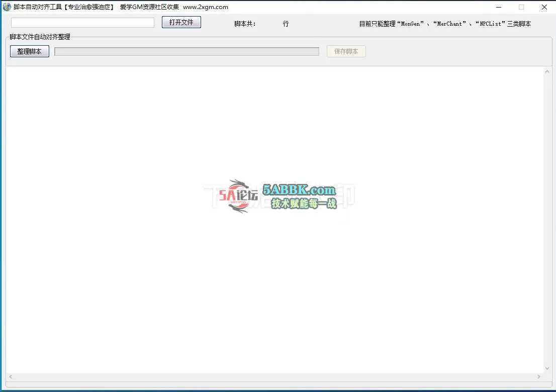The height and width of the screenshot is (392, 556).
Task: Focus the file path input field
Action: (82, 23)
